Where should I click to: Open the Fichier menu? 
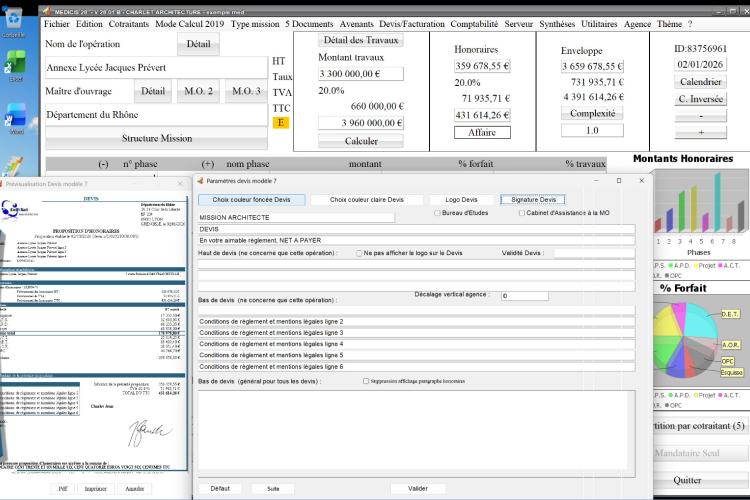pyautogui.click(x=56, y=24)
